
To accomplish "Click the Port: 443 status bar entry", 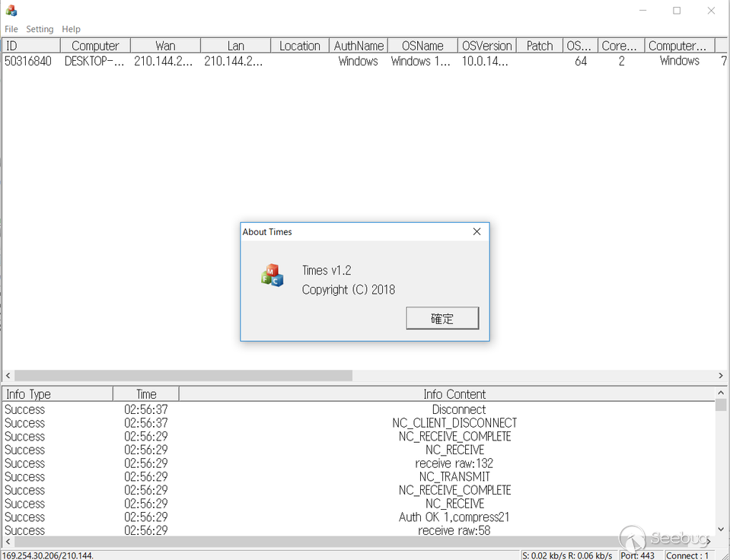I will tap(637, 555).
